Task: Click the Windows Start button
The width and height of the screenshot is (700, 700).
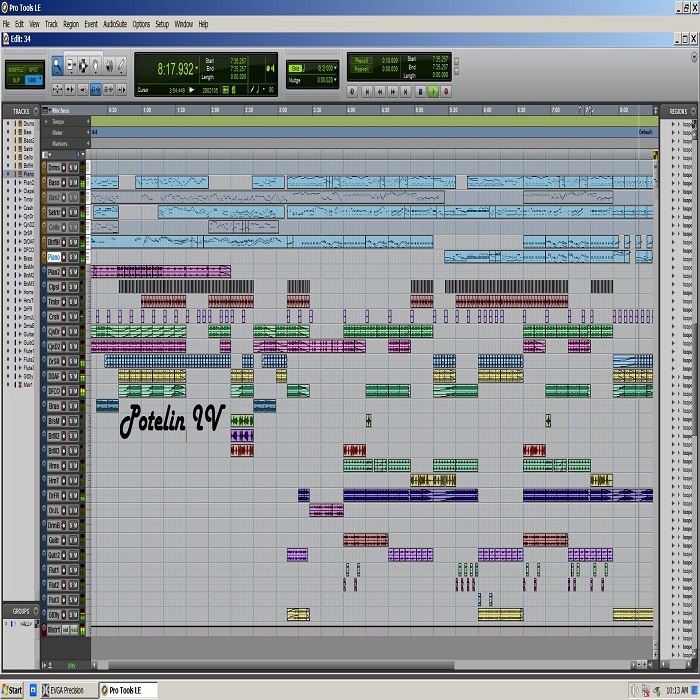Action: point(12,690)
